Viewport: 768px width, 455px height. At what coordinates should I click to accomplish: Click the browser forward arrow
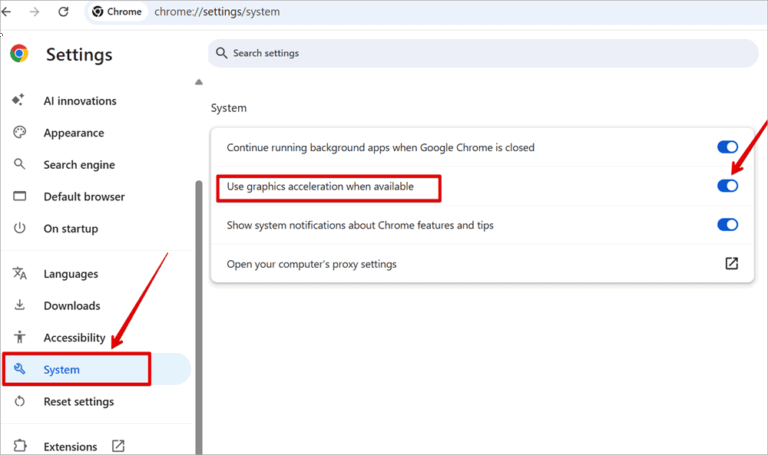pyautogui.click(x=34, y=12)
